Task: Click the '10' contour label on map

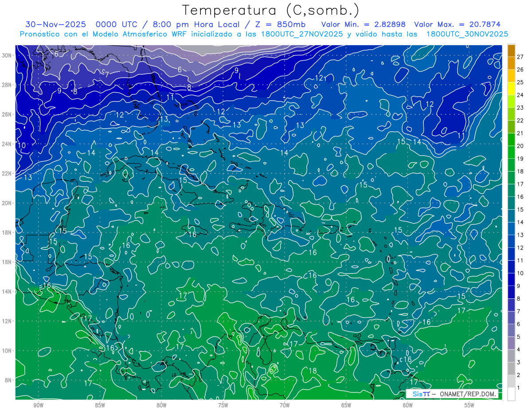Action: pyautogui.click(x=22, y=145)
